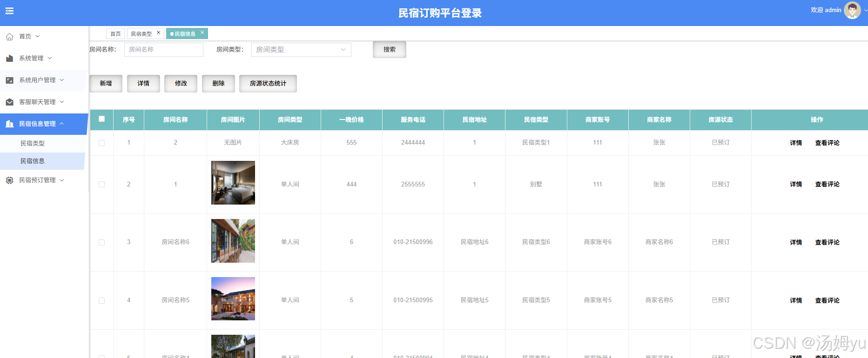The width and height of the screenshot is (868, 358).
Task: Check the checkbox for row 1
Action: tap(101, 143)
